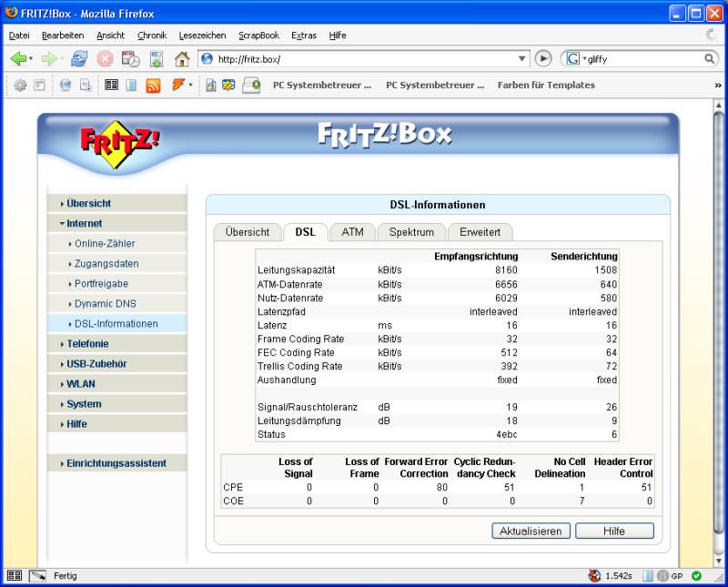Open the Portfreigabe link

pyautogui.click(x=101, y=283)
